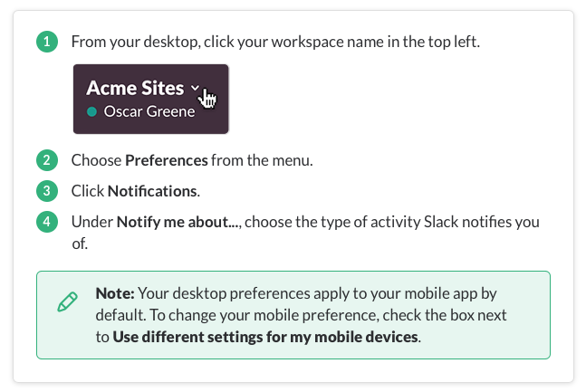Click the step 1 instruction sentence

(x=275, y=42)
